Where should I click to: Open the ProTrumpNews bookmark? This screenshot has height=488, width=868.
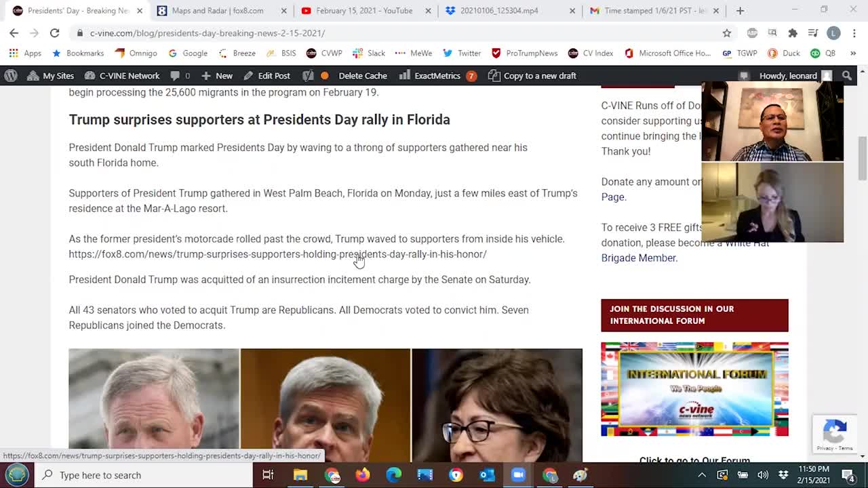tap(524, 53)
